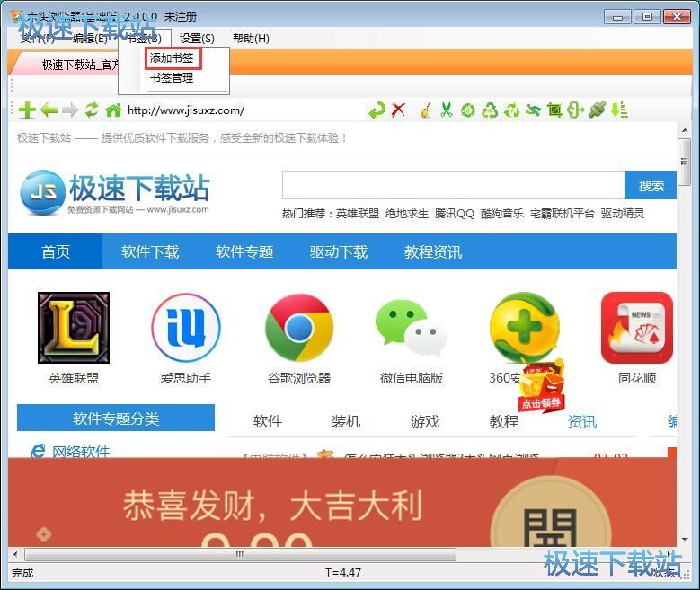Open the 宅霸联机平台 hot recommendation link
Viewport: 700px width, 590px height.
click(562, 214)
